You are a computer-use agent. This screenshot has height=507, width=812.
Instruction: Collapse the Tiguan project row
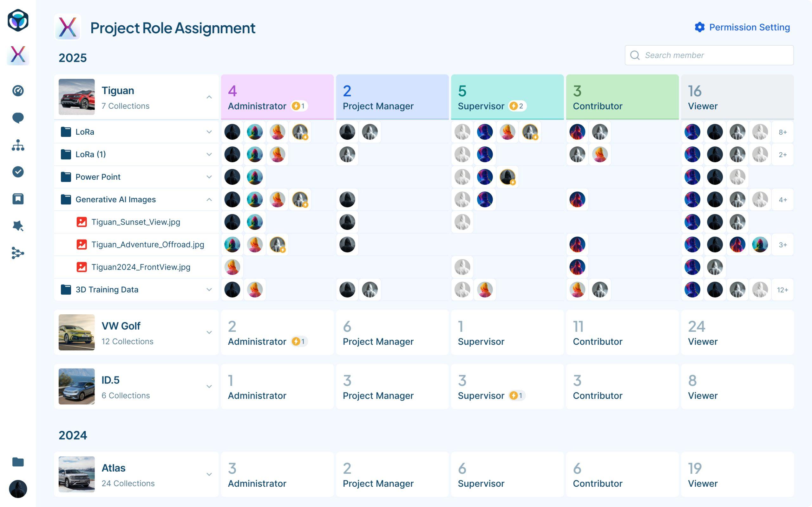coord(209,97)
